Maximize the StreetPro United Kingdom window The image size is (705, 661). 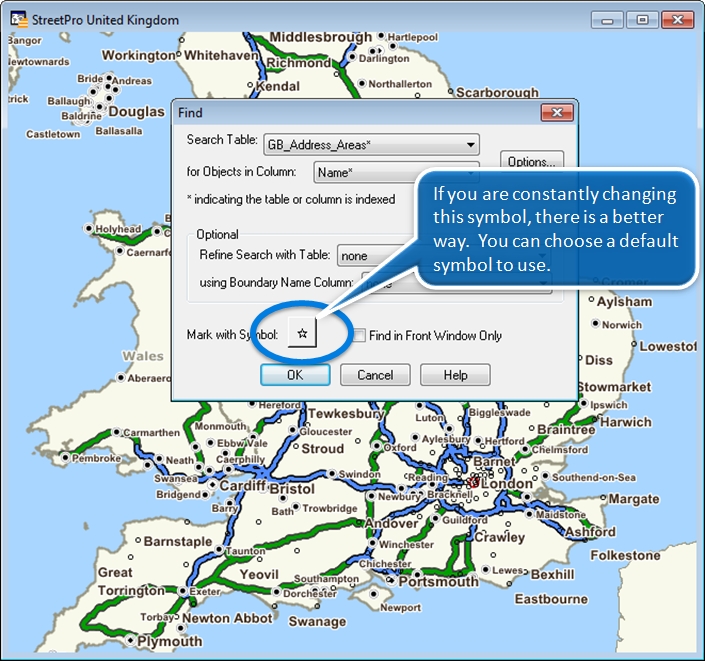point(642,20)
